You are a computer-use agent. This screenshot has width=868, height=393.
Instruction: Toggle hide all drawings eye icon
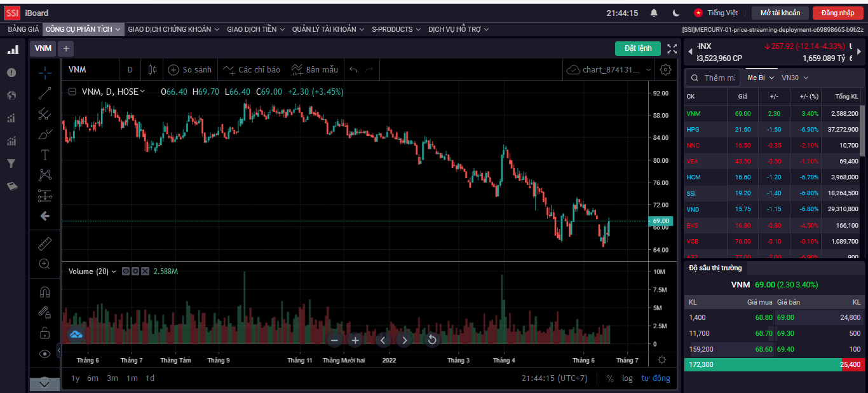pos(44,354)
